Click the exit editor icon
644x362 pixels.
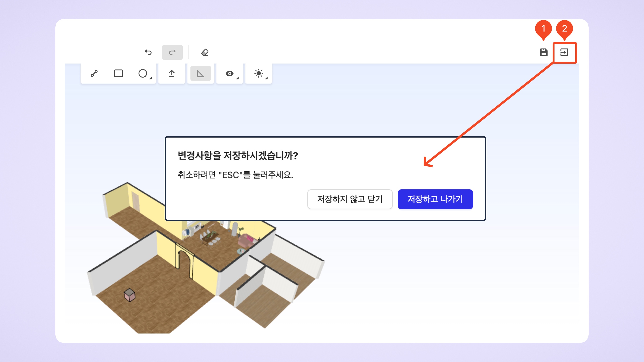[x=564, y=53]
